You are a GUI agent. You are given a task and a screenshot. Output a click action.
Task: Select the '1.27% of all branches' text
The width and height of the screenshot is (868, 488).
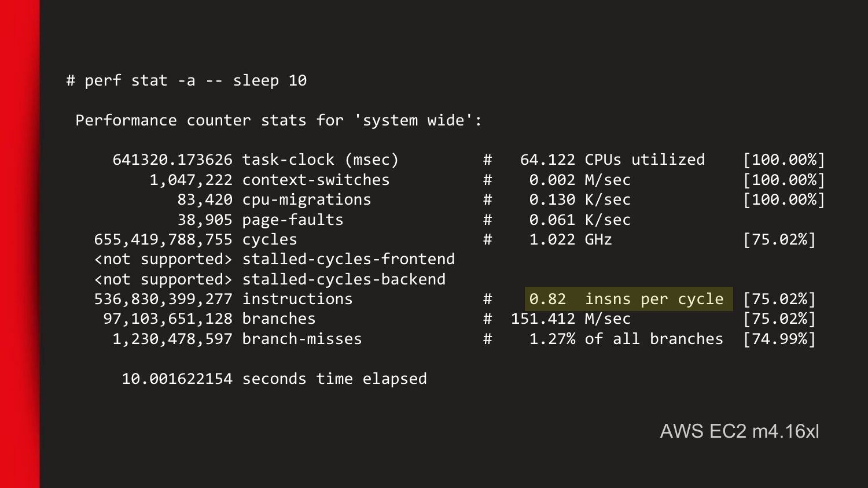[x=626, y=339]
